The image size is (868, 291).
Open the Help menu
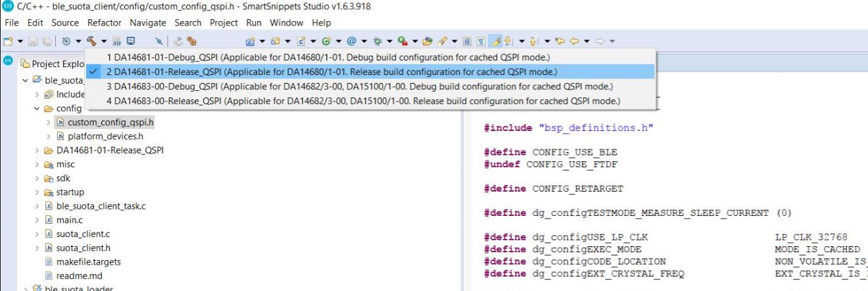pyautogui.click(x=321, y=22)
